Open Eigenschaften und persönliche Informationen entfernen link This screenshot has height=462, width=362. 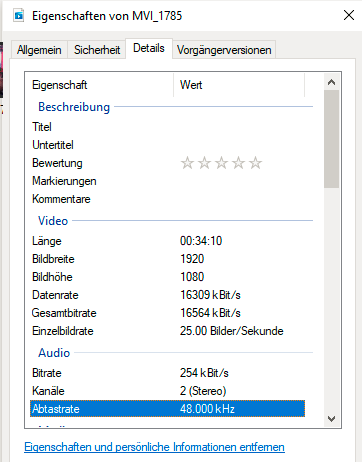154,447
